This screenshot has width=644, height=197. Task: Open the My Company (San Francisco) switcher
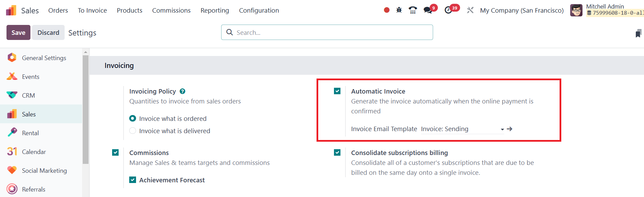(522, 10)
